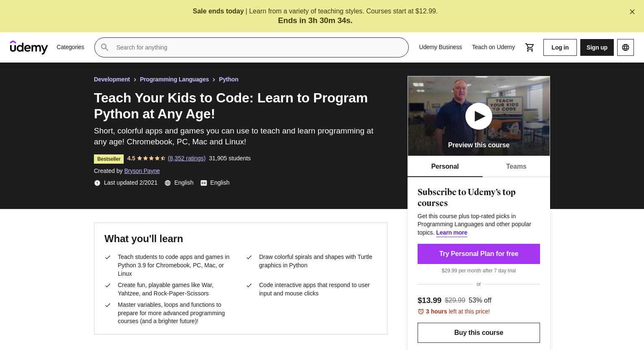Open the shopping cart icon

coord(530,47)
